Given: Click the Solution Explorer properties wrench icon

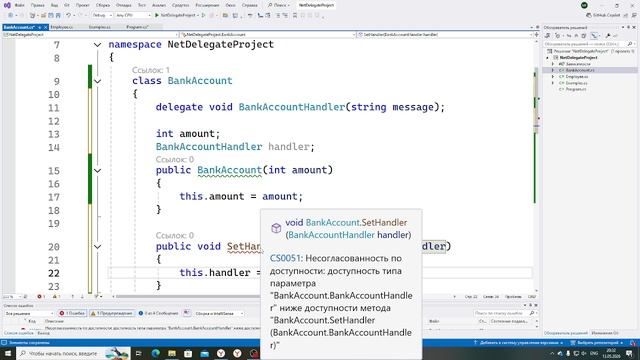Looking at the screenshot, I should pyautogui.click(x=608, y=36).
